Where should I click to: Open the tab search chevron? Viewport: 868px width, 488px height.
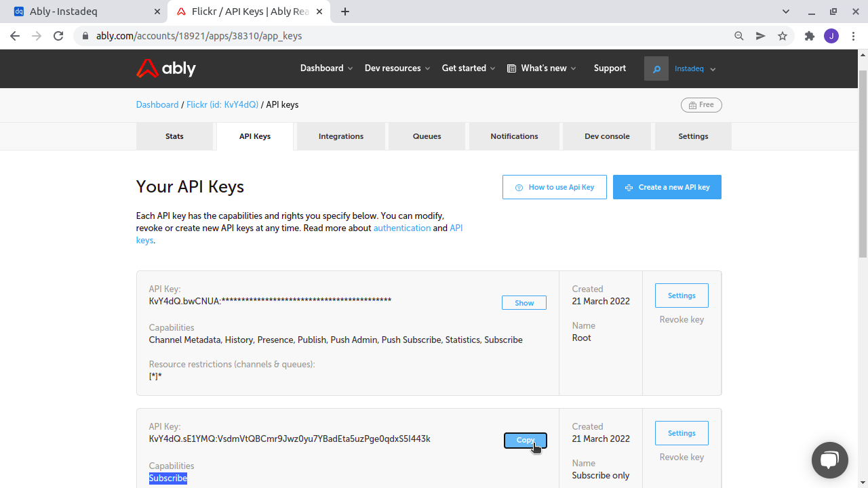pyautogui.click(x=786, y=12)
